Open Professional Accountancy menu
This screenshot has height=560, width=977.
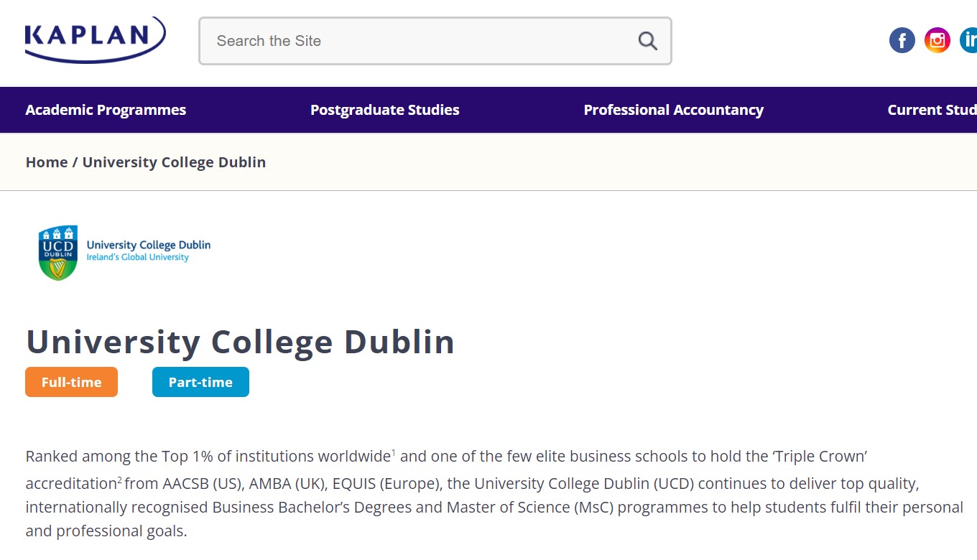coord(673,110)
